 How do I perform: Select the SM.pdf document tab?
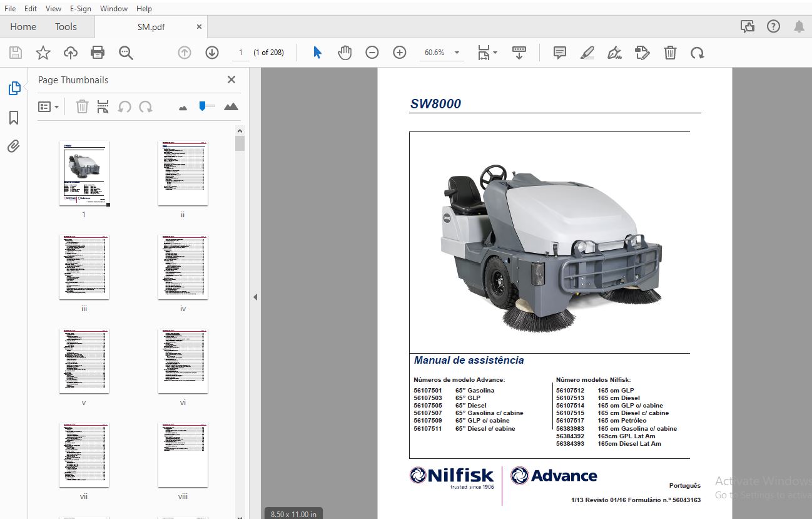(151, 27)
